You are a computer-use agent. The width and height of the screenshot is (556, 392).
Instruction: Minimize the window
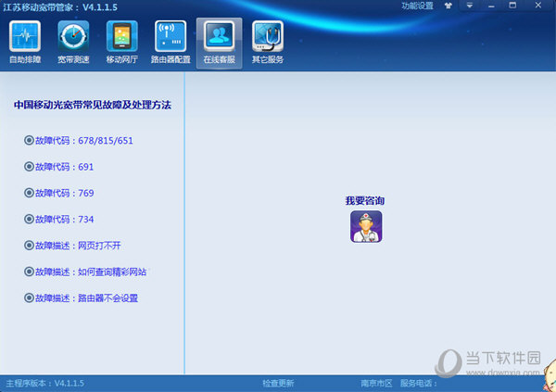click(491, 6)
